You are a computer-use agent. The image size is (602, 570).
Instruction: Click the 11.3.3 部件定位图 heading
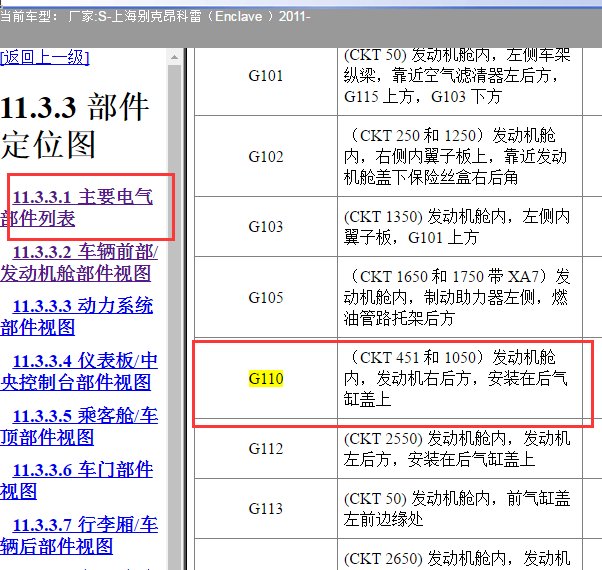(x=75, y=126)
